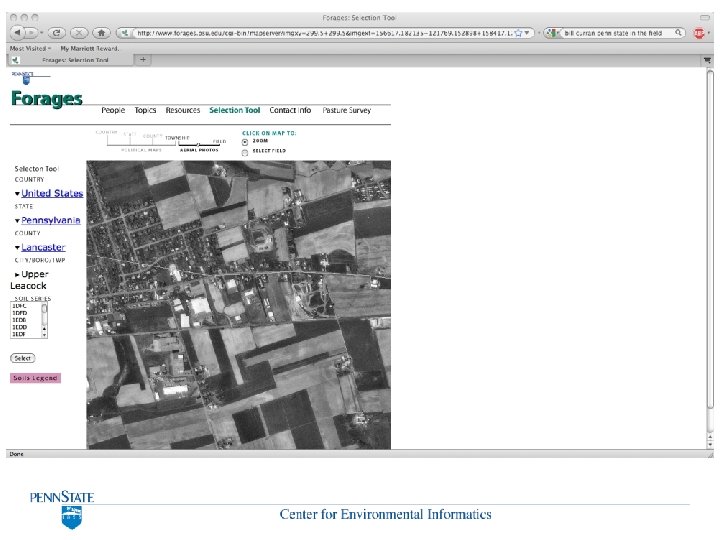Image resolution: width=720 pixels, height=540 pixels.
Task: Click the Township level on map scale
Action: (177, 138)
